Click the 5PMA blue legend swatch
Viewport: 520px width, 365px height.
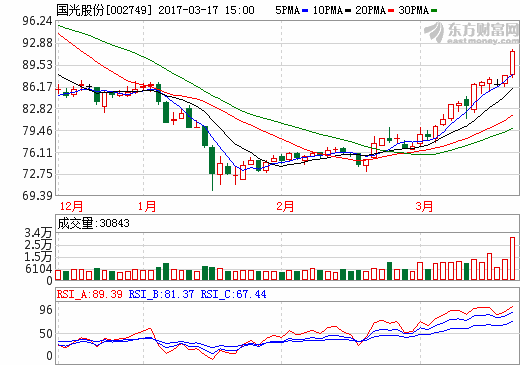click(x=305, y=11)
